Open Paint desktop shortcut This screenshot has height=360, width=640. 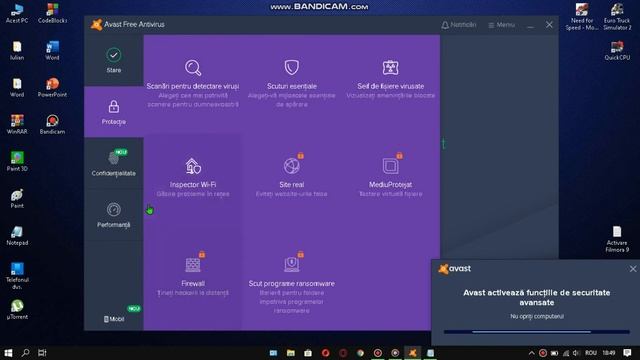[x=17, y=199]
